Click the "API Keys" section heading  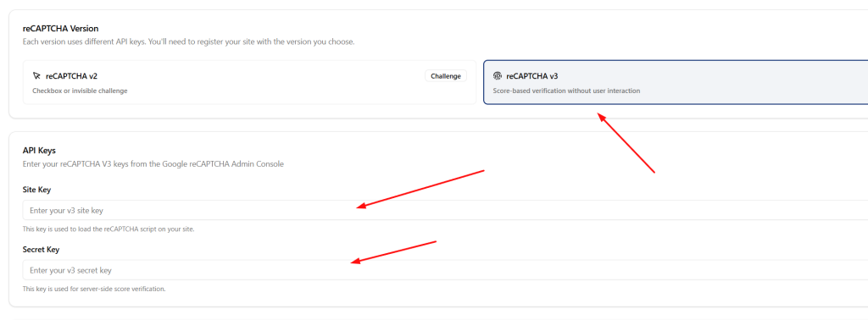coord(39,151)
